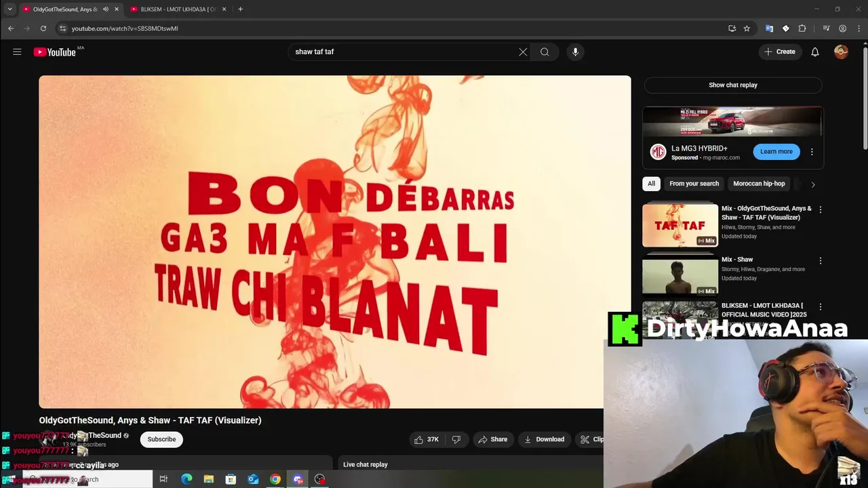Click Learn more on MG3 ad
The image size is (868, 488).
click(x=776, y=152)
